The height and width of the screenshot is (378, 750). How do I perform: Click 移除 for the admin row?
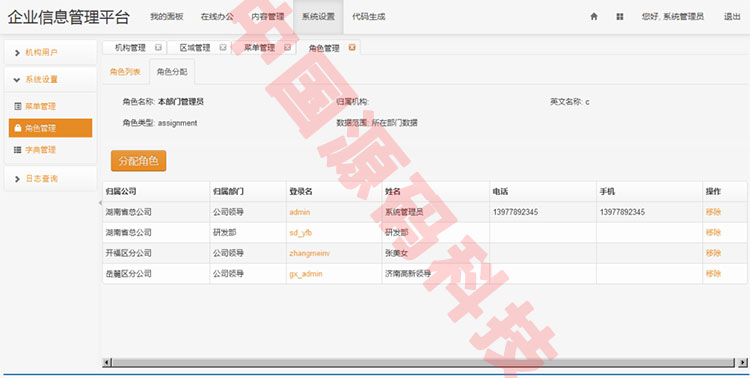[713, 212]
